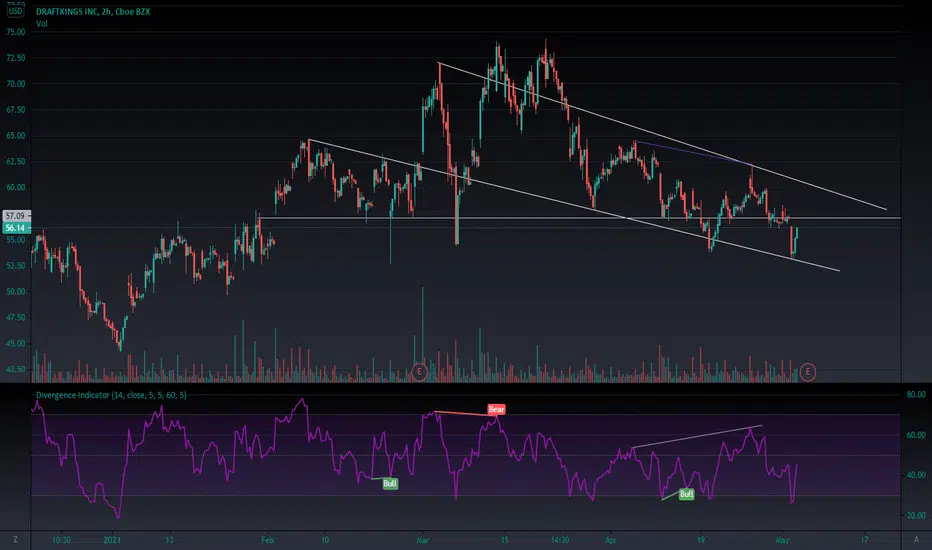Click the 80.00 indicator scale label

[x=916, y=394]
